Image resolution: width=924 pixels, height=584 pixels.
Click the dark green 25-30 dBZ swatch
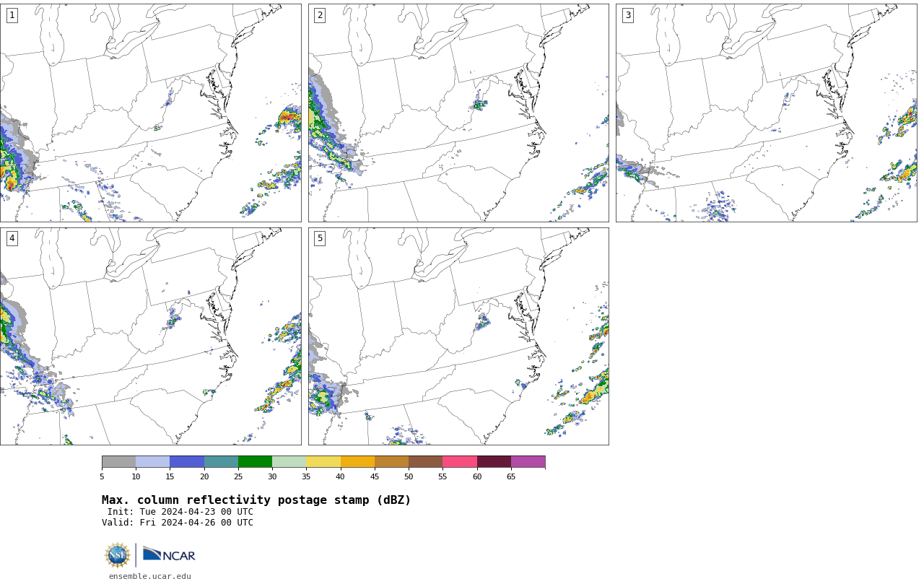click(x=255, y=462)
